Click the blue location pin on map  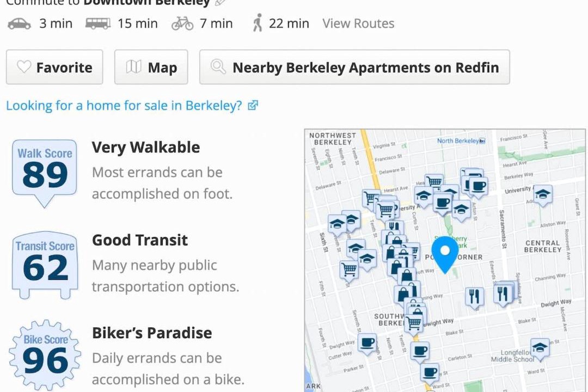point(445,253)
